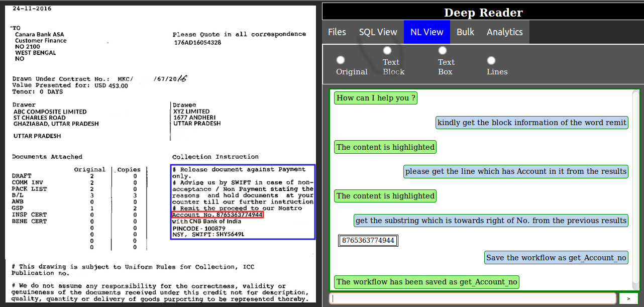Viewport: 644px width, 307px height.
Task: Focus the chat message input field
Action: (x=473, y=298)
